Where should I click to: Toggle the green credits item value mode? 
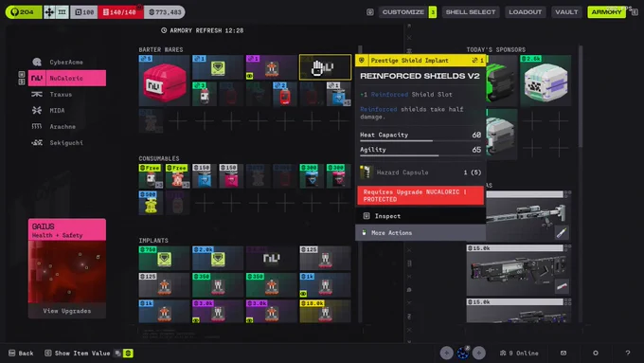click(x=128, y=354)
